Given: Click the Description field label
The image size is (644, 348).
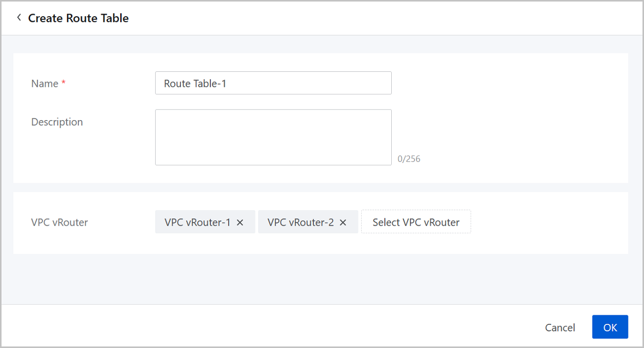Looking at the screenshot, I should pos(57,122).
